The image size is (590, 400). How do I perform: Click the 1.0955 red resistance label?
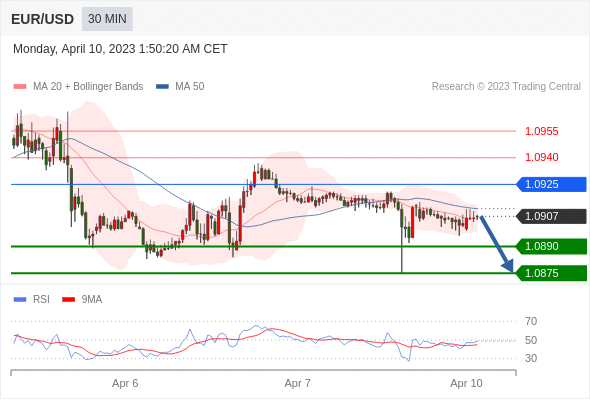click(542, 131)
